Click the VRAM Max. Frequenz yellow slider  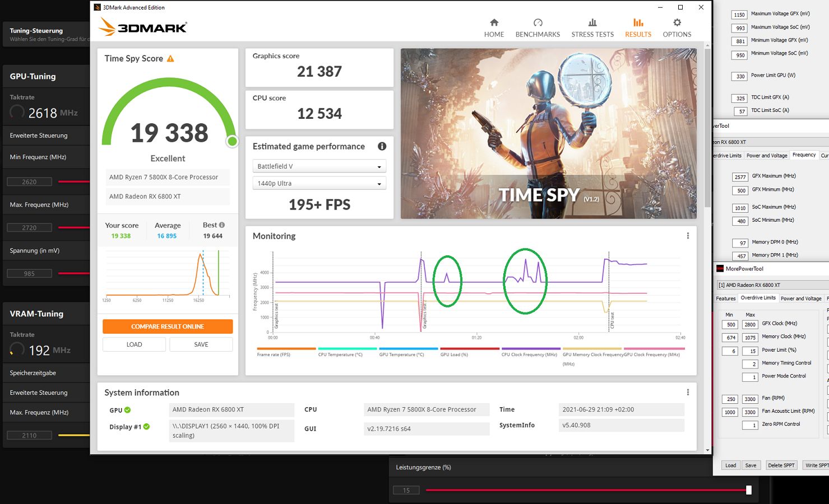pos(74,435)
